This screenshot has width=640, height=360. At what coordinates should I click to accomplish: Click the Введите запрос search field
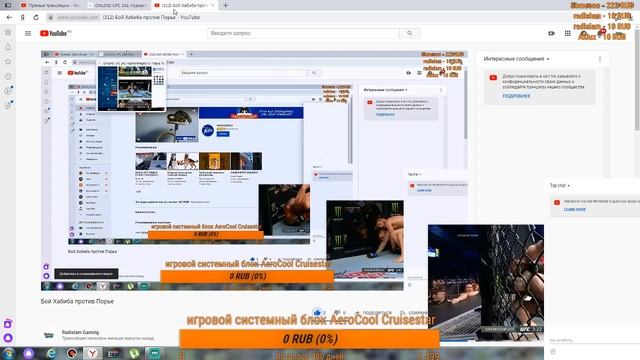click(303, 33)
